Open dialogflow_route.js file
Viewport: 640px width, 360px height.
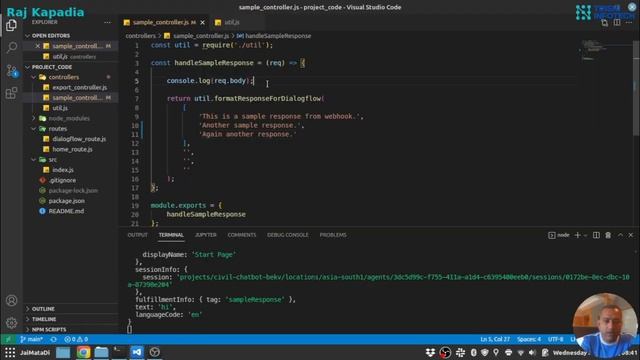[79, 139]
